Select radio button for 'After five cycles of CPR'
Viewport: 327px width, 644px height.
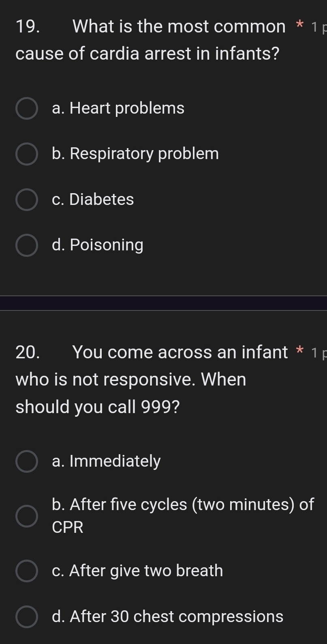click(x=26, y=516)
